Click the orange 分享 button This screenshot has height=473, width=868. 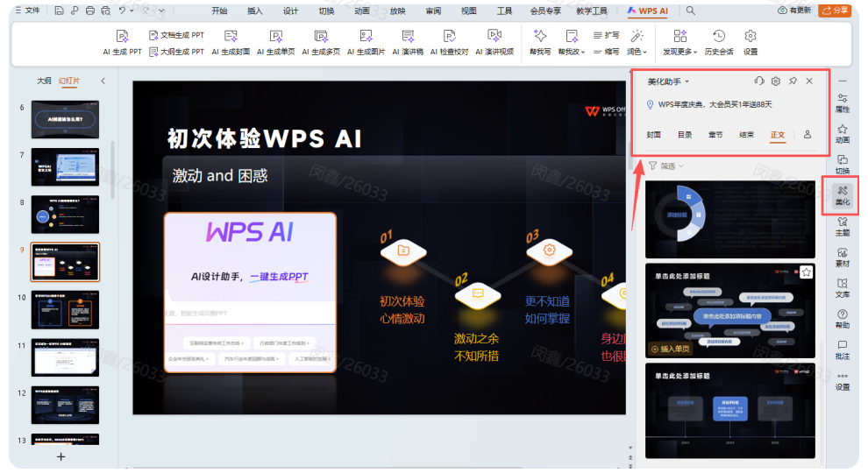[835, 10]
